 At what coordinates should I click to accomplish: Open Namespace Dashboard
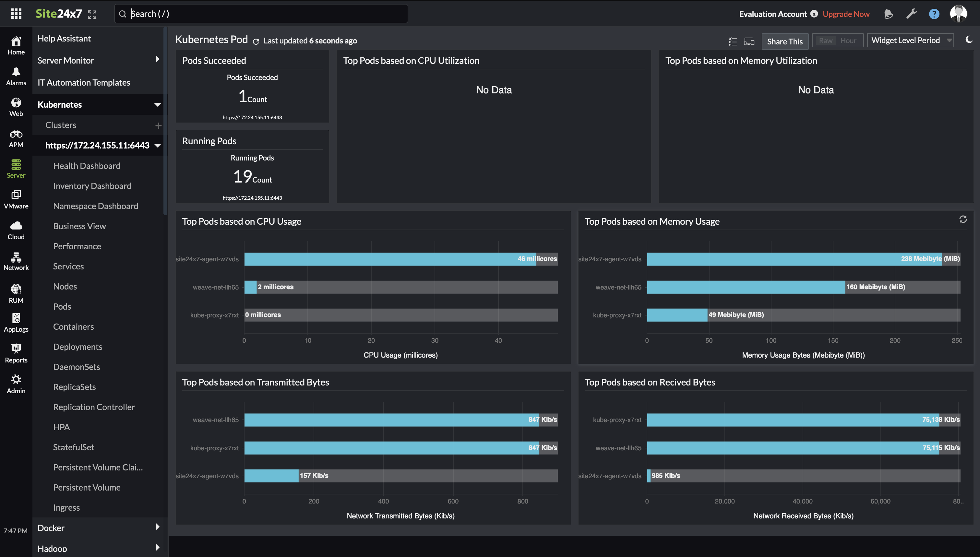pos(95,206)
